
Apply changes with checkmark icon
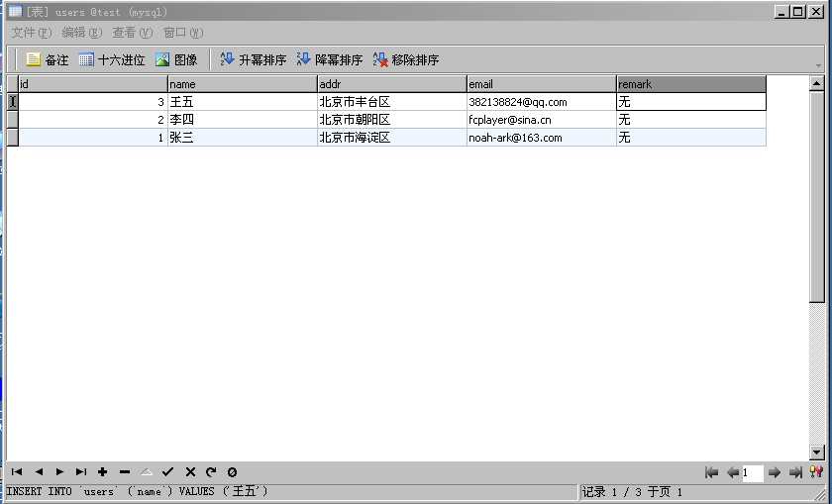pos(168,471)
